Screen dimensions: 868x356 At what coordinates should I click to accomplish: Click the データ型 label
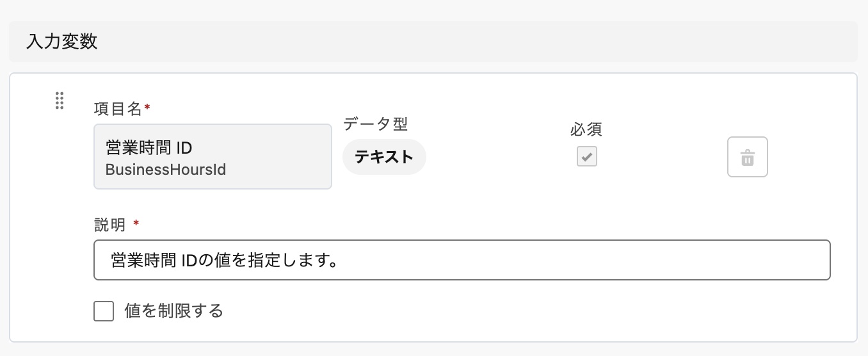375,124
